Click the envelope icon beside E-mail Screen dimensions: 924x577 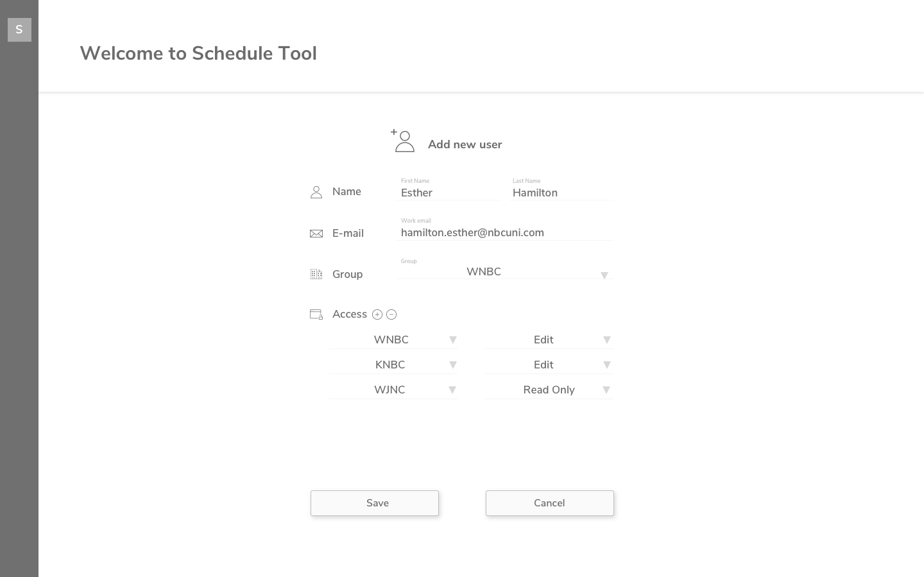click(x=316, y=234)
